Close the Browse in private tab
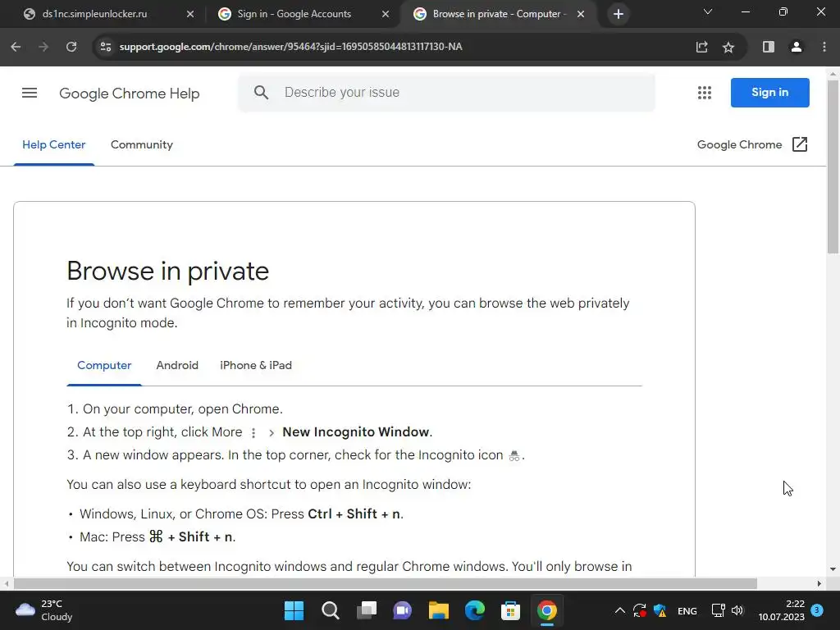Image resolution: width=840 pixels, height=630 pixels. [581, 14]
